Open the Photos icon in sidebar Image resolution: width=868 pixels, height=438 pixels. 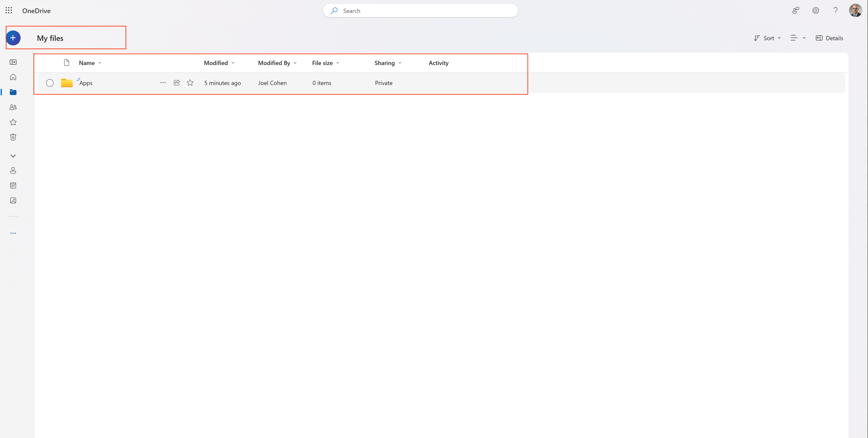tap(13, 200)
